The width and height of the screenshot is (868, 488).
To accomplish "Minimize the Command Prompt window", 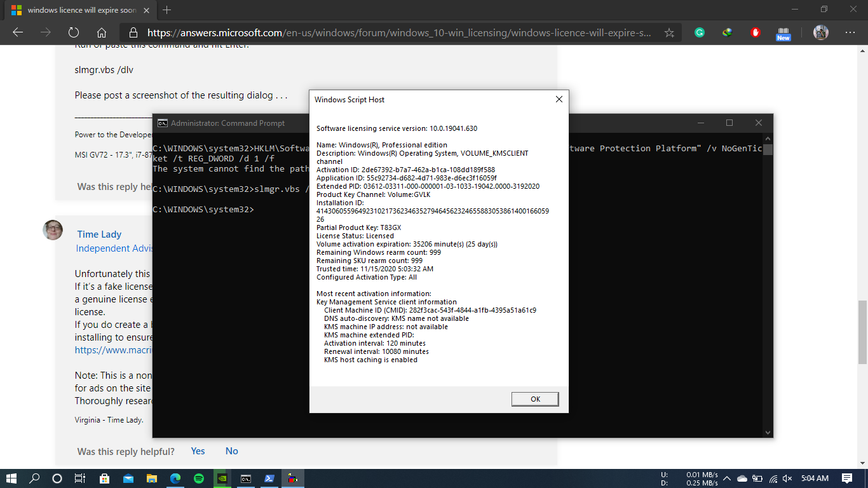I will [x=700, y=123].
